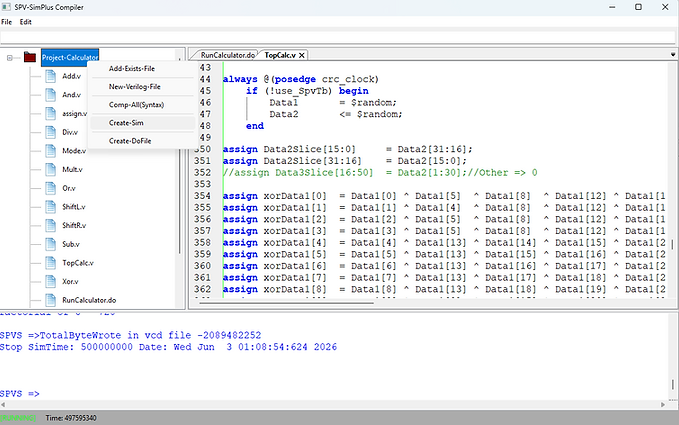The image size is (679, 425).
Task: Select the Or.v file name
Action: (x=69, y=188)
